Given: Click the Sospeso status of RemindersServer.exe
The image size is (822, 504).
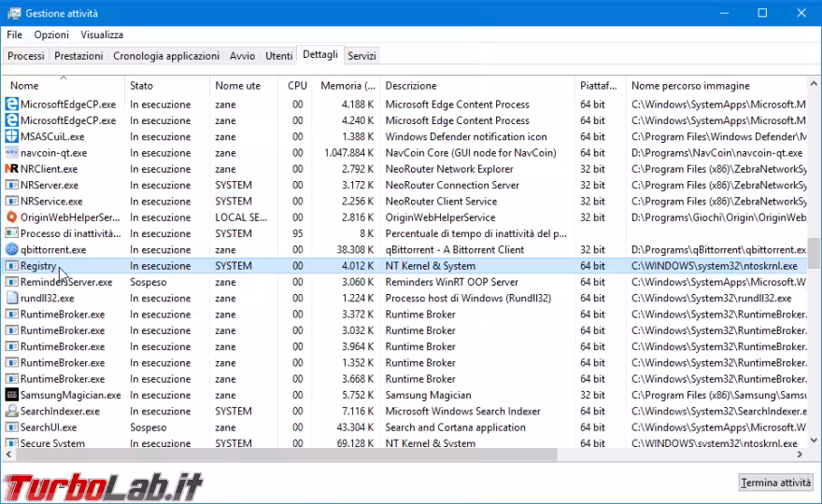Looking at the screenshot, I should pos(149,282).
